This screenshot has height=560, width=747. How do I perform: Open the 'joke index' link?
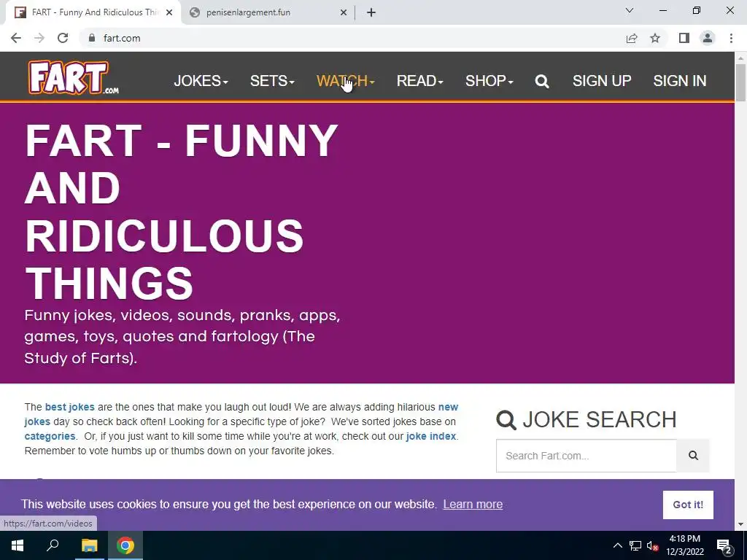point(430,436)
